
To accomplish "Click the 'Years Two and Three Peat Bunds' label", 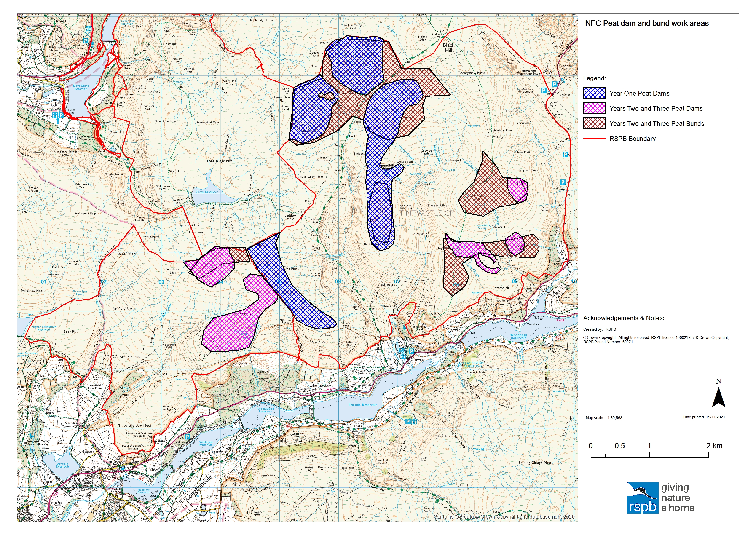I will (x=657, y=123).
